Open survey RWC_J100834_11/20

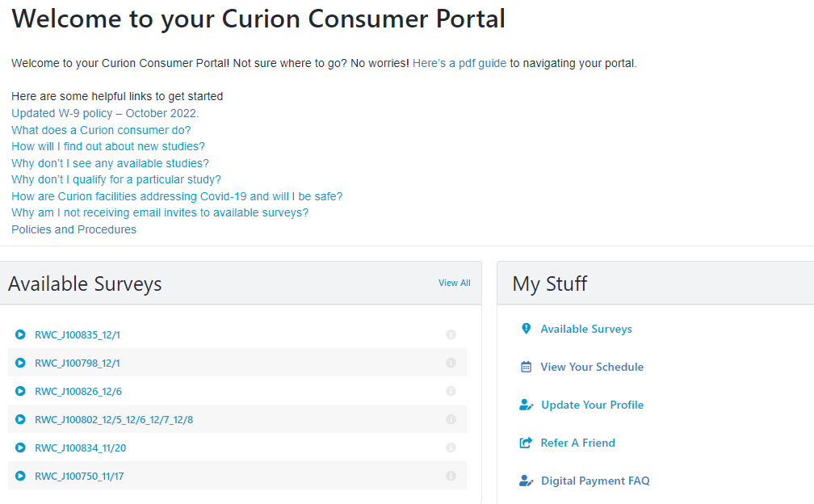tap(81, 447)
